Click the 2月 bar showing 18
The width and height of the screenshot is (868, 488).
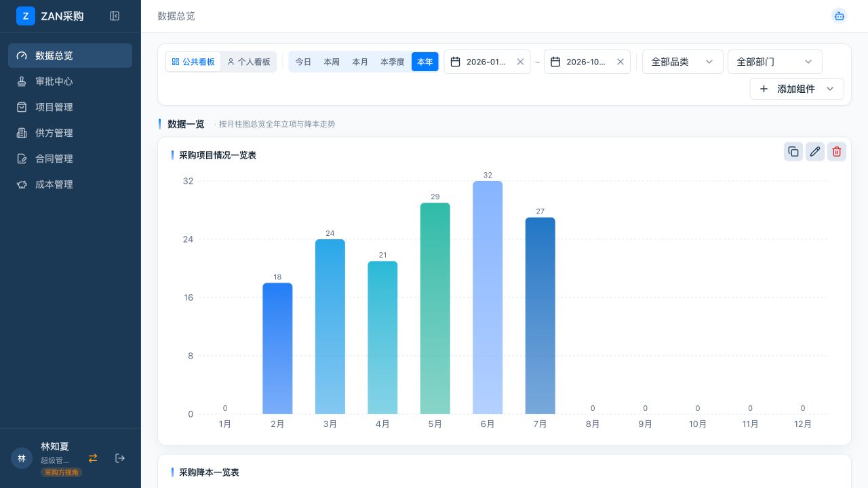[x=277, y=348]
